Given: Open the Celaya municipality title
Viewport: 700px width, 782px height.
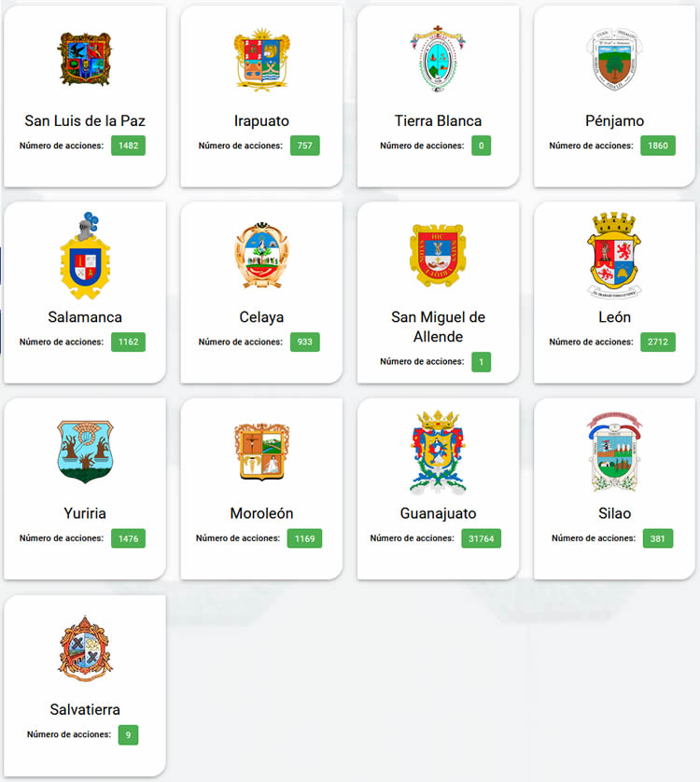Looking at the screenshot, I should [x=261, y=317].
